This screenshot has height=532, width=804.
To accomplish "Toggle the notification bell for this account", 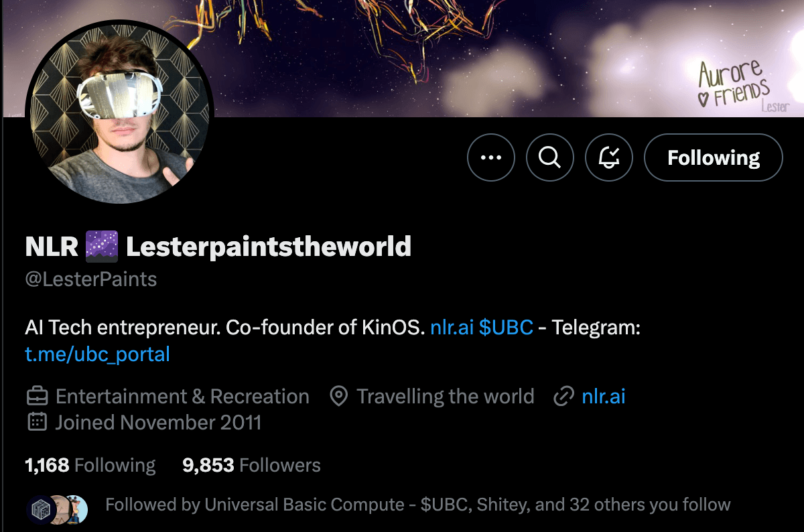I will tap(609, 157).
